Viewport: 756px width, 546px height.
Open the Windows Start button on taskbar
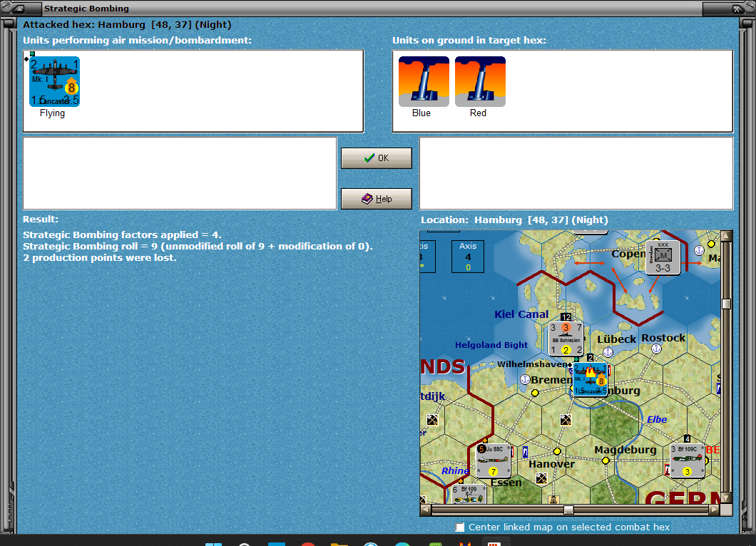click(213, 545)
